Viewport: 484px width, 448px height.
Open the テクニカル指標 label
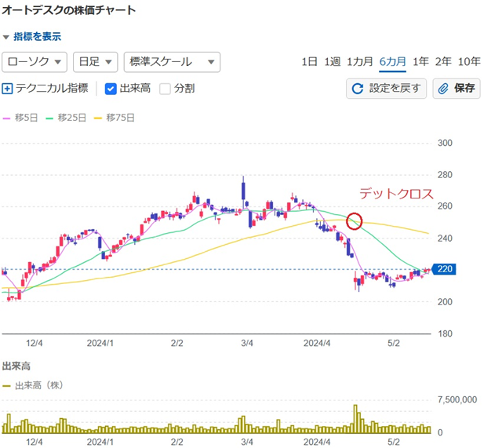point(52,89)
